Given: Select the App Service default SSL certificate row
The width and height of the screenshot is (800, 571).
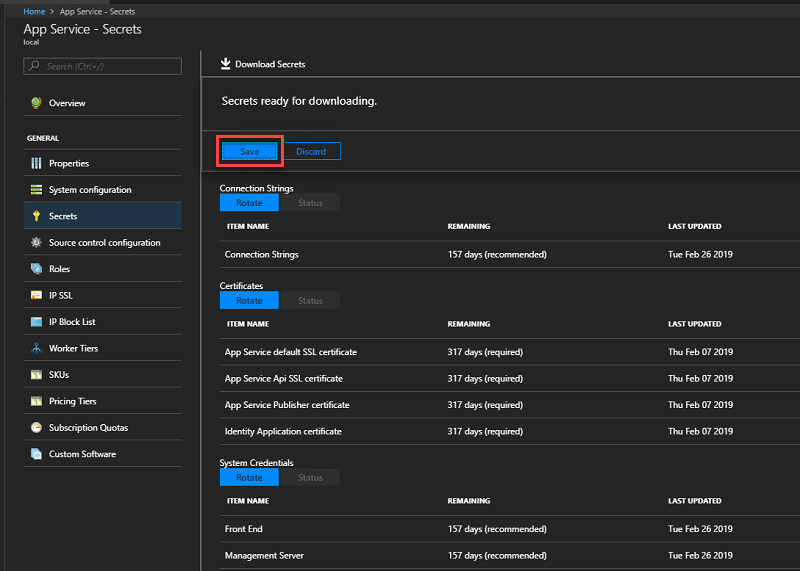Looking at the screenshot, I should click(x=291, y=352).
